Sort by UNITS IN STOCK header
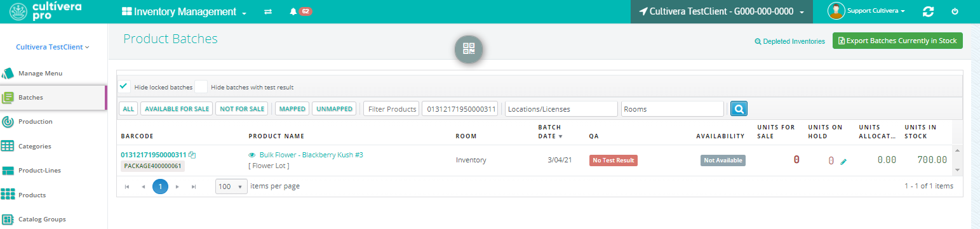Image resolution: width=980 pixels, height=229 pixels. [920, 131]
